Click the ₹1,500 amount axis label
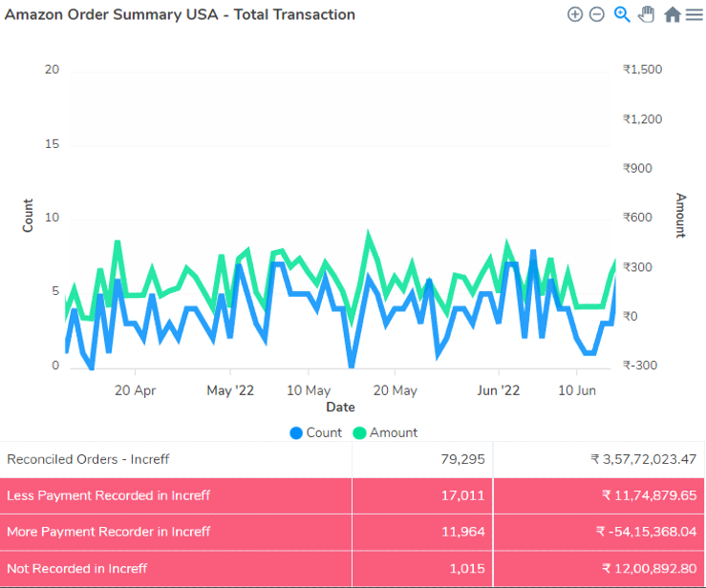706x588 pixels. coord(643,70)
